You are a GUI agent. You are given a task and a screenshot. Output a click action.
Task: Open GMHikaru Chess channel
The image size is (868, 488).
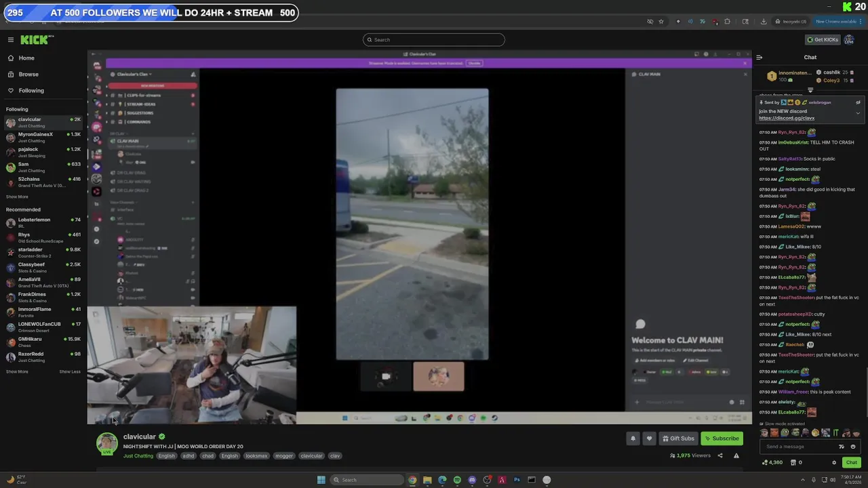coord(43,342)
